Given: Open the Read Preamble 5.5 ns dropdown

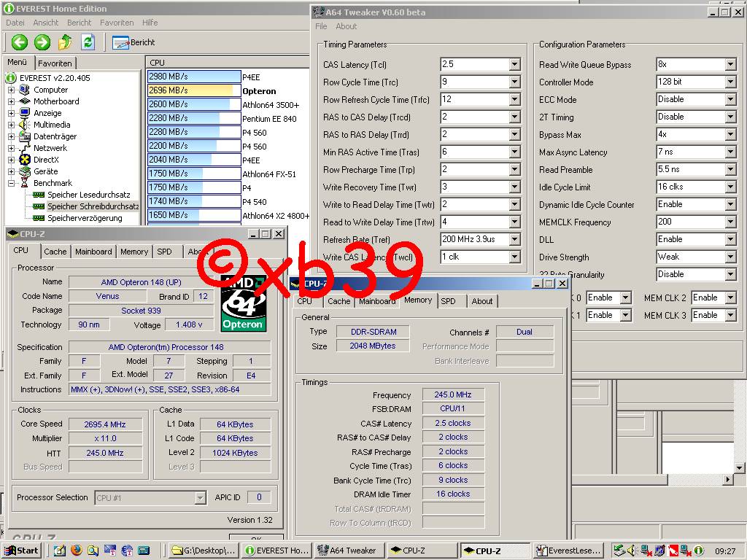Looking at the screenshot, I should pyautogui.click(x=731, y=169).
